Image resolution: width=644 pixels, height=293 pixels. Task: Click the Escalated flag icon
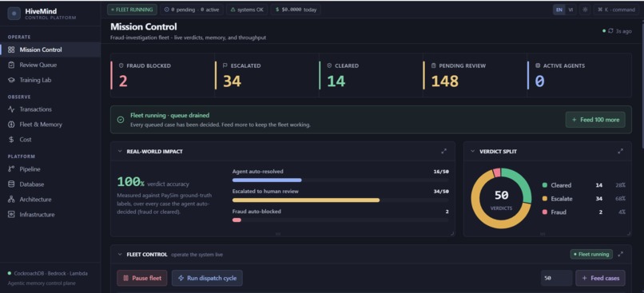pos(225,65)
